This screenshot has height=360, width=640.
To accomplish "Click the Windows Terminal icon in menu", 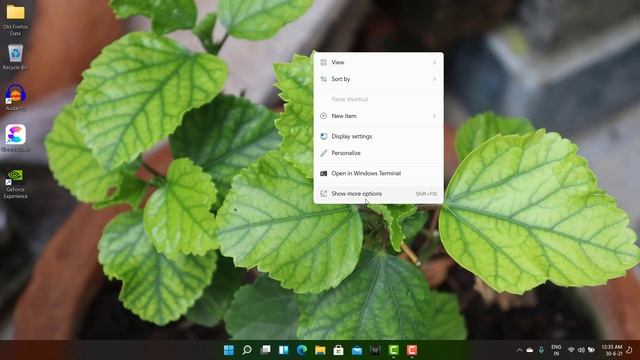I will [x=323, y=173].
